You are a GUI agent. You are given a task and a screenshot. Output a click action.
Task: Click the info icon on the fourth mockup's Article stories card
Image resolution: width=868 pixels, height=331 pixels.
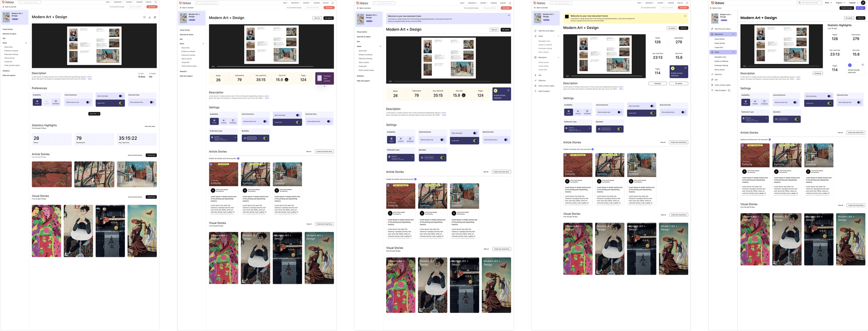pyautogui.click(x=685, y=68)
